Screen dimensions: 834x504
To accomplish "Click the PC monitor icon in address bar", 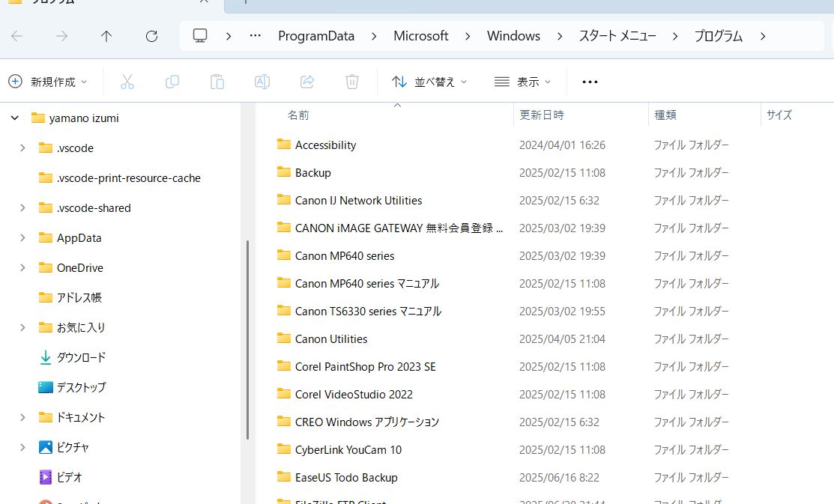I will 200,36.
